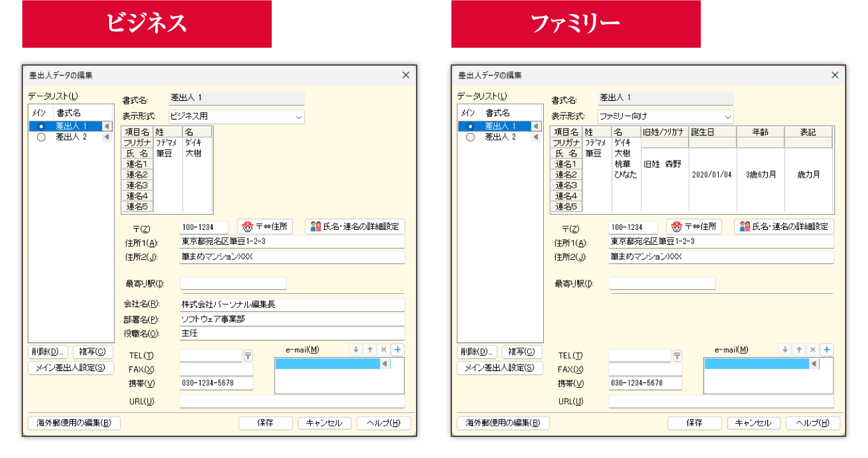Add e-mail entry with blue + icon (business)
The width and height of the screenshot is (868, 458).
[x=398, y=349]
